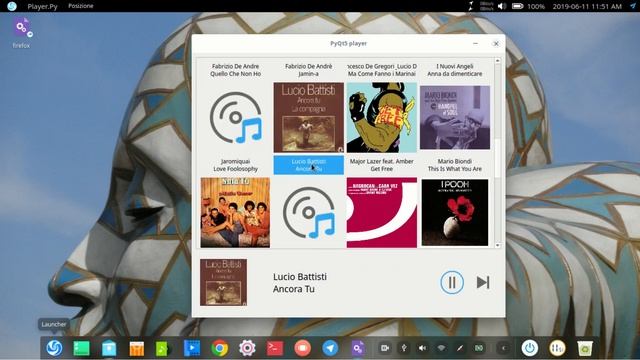The width and height of the screenshot is (640, 360).
Task: Select the Lucio Battisti Ancora Tu cover
Action: coord(309,118)
